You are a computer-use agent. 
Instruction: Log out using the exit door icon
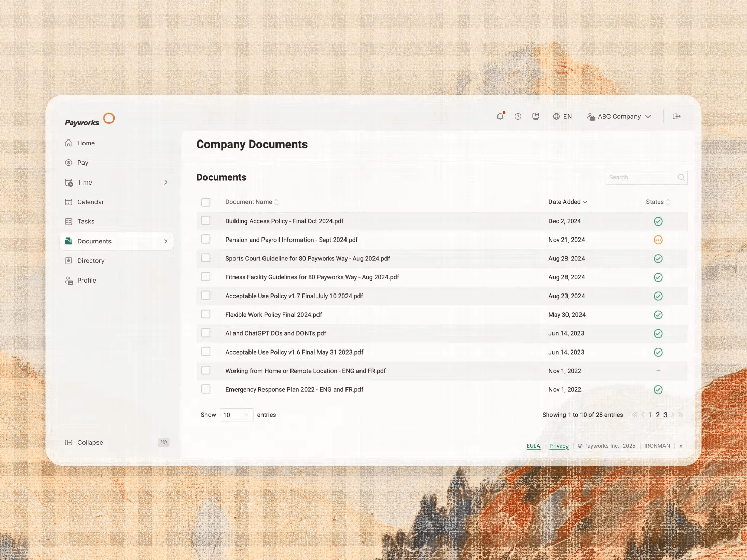676,116
